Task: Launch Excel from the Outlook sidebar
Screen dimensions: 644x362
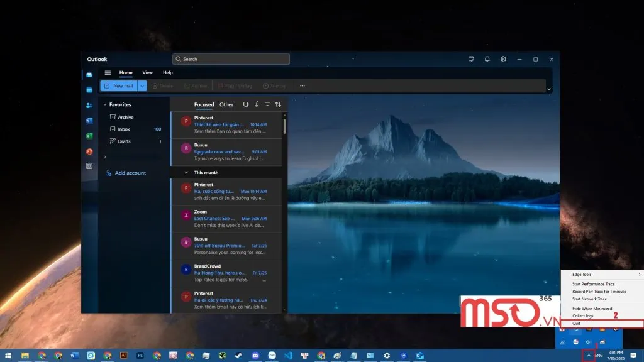Action: 89,136
